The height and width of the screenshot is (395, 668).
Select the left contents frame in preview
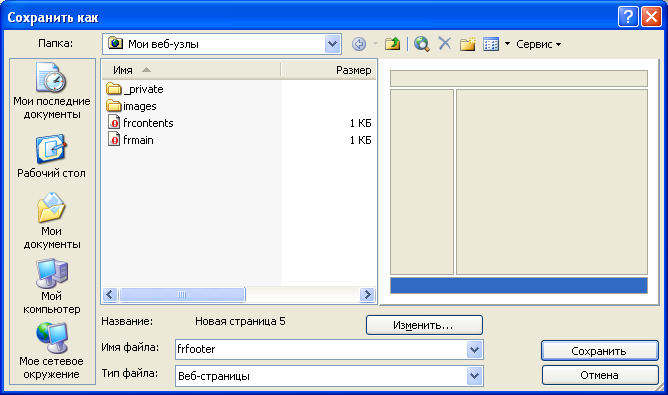(422, 182)
